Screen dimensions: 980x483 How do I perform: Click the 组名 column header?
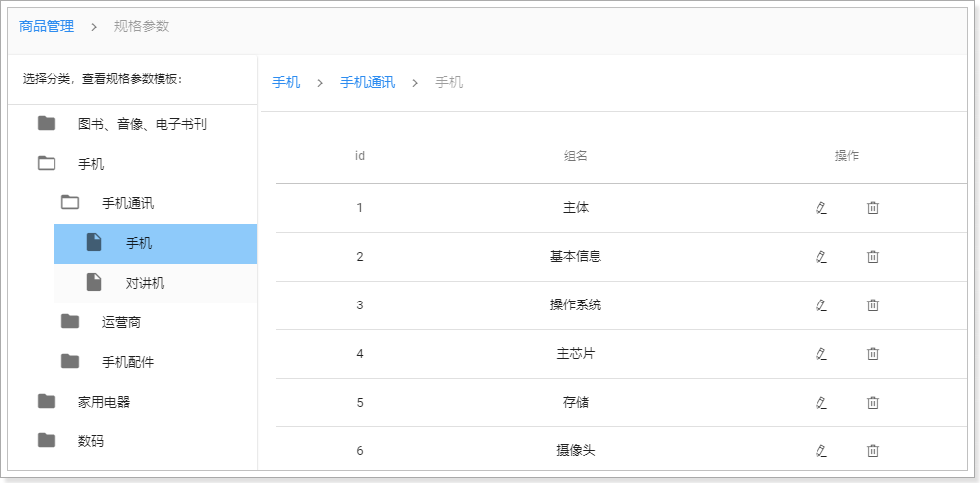(x=576, y=156)
